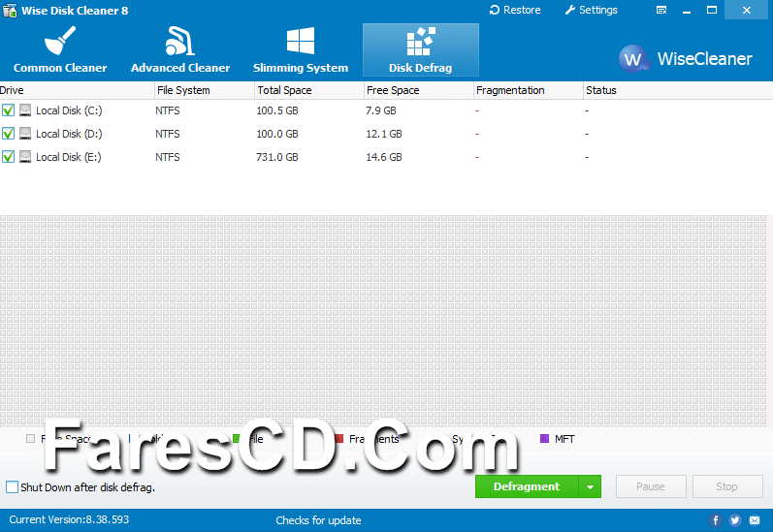Click NTFS value for Local Disk (C:)
773x532 pixels.
tap(168, 110)
